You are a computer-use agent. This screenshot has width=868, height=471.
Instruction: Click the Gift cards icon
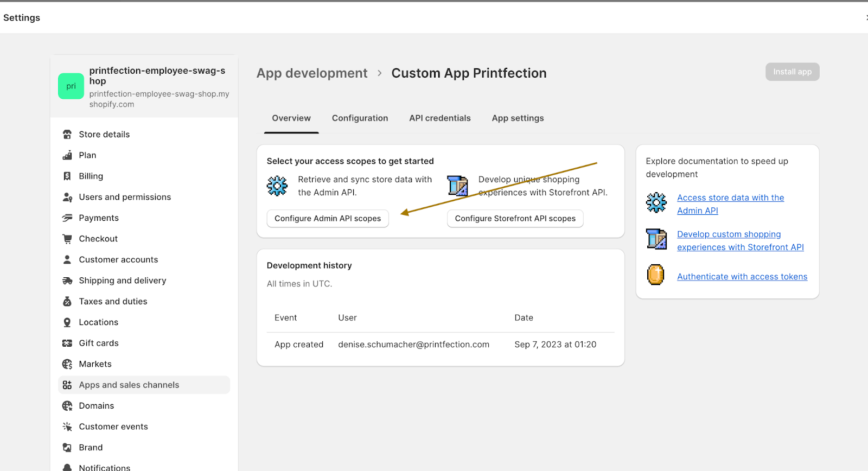67,343
